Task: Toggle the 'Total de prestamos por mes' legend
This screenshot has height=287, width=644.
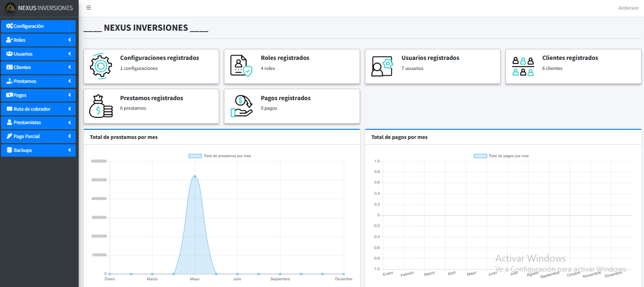Action: click(x=220, y=156)
